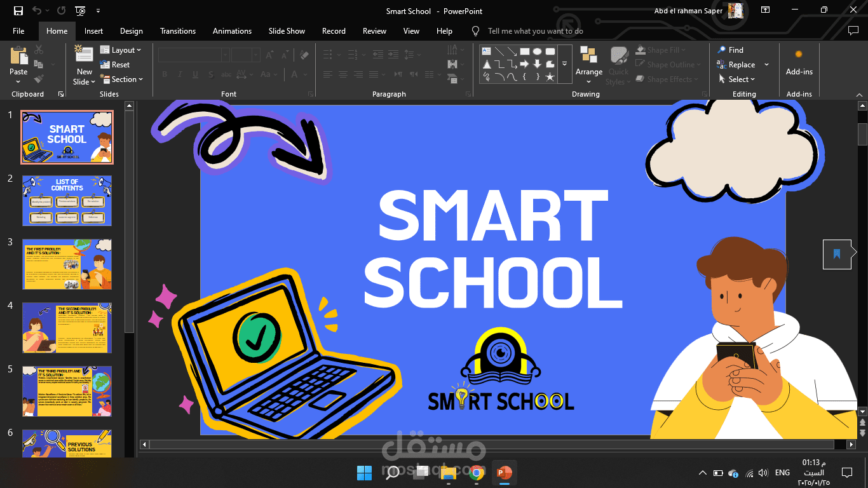This screenshot has width=868, height=488.
Task: Select the Triangle shape in gallery
Action: [x=486, y=64]
